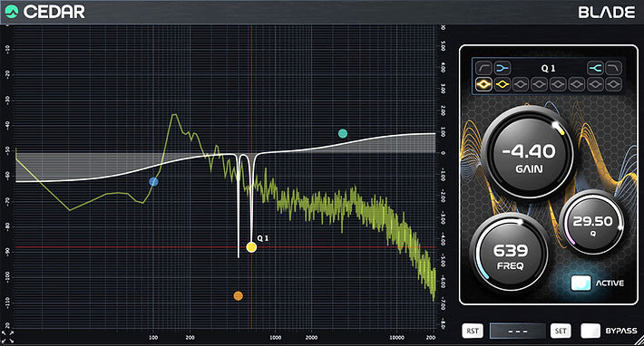Screen dimensions: 644x346
Task: Toggle the ACTIVE band switch
Action: point(581,283)
